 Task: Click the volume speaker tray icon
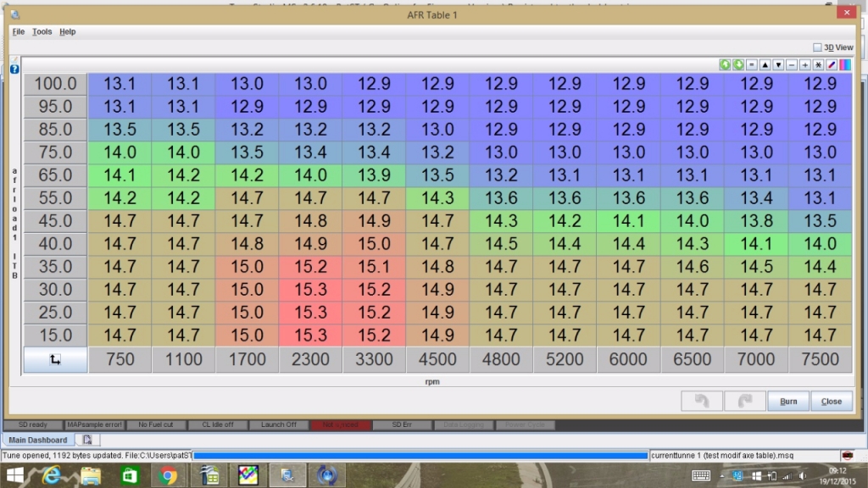803,476
